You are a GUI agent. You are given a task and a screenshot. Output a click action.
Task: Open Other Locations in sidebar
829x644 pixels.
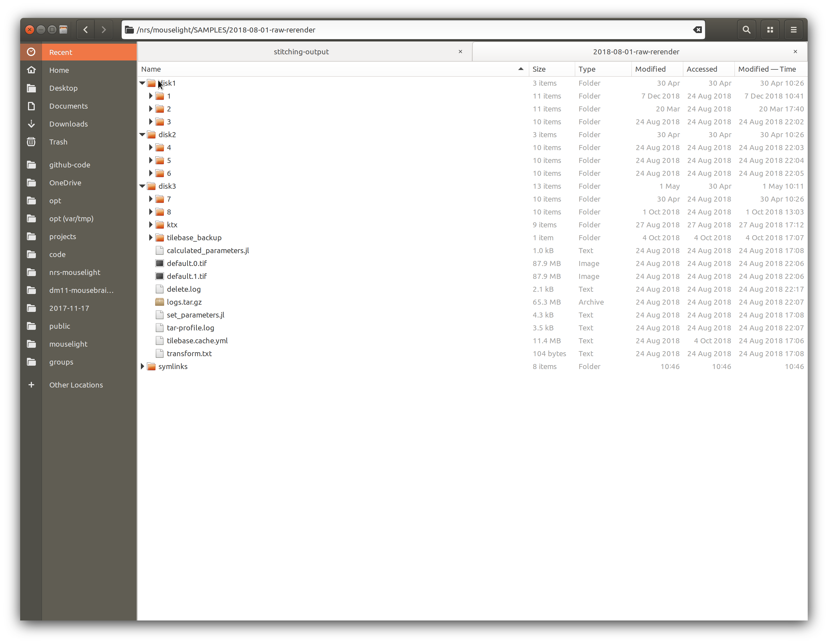coord(76,385)
